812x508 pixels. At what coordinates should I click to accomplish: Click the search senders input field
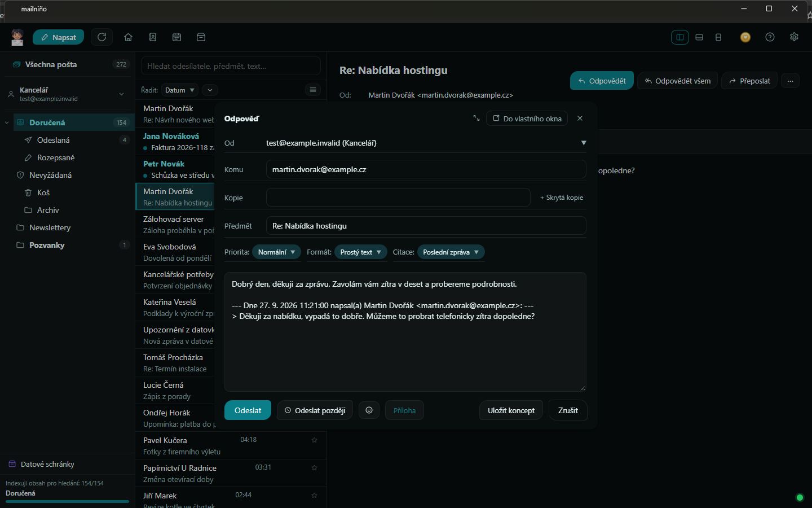231,66
